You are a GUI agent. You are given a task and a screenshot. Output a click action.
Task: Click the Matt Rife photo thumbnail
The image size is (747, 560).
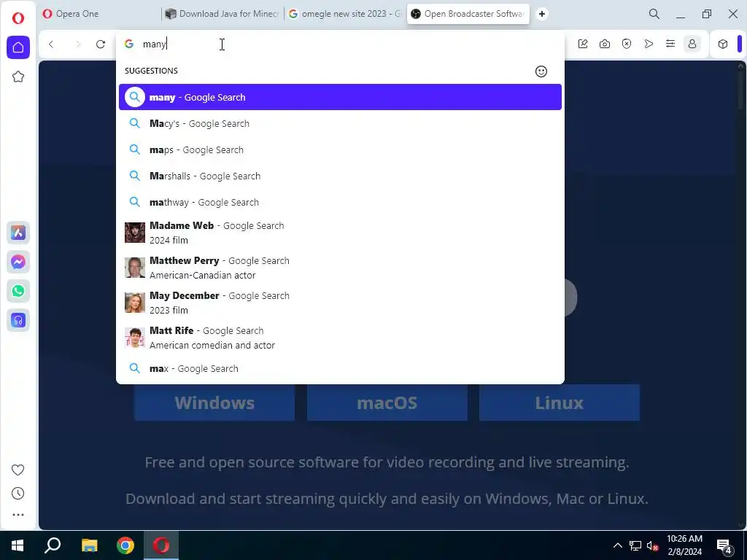(135, 338)
